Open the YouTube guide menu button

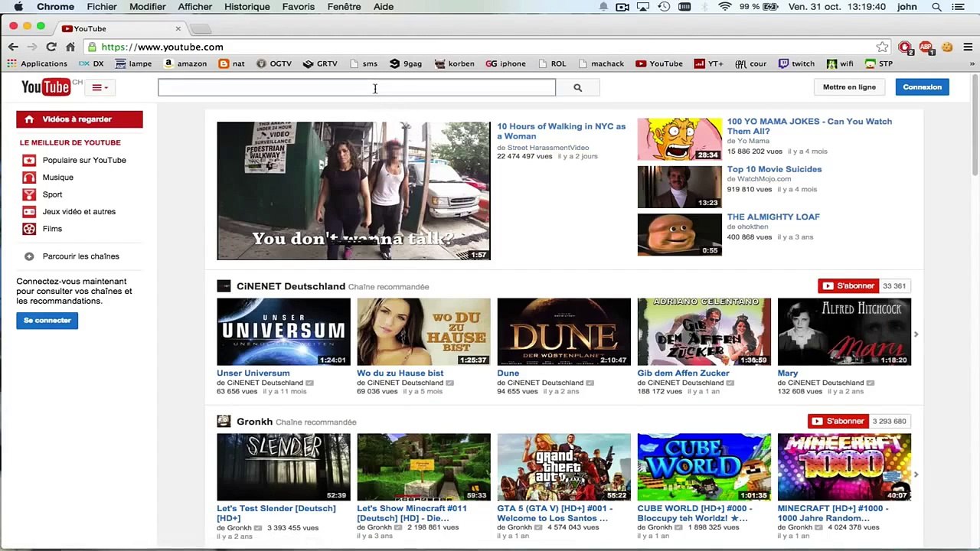point(100,87)
